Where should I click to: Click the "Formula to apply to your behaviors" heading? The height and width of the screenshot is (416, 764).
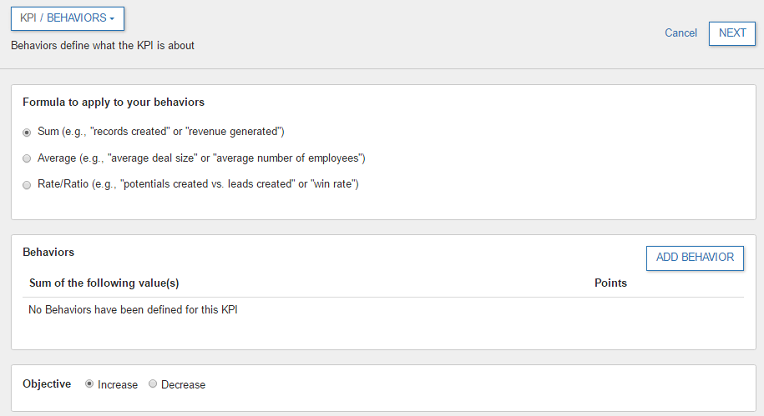tap(113, 102)
